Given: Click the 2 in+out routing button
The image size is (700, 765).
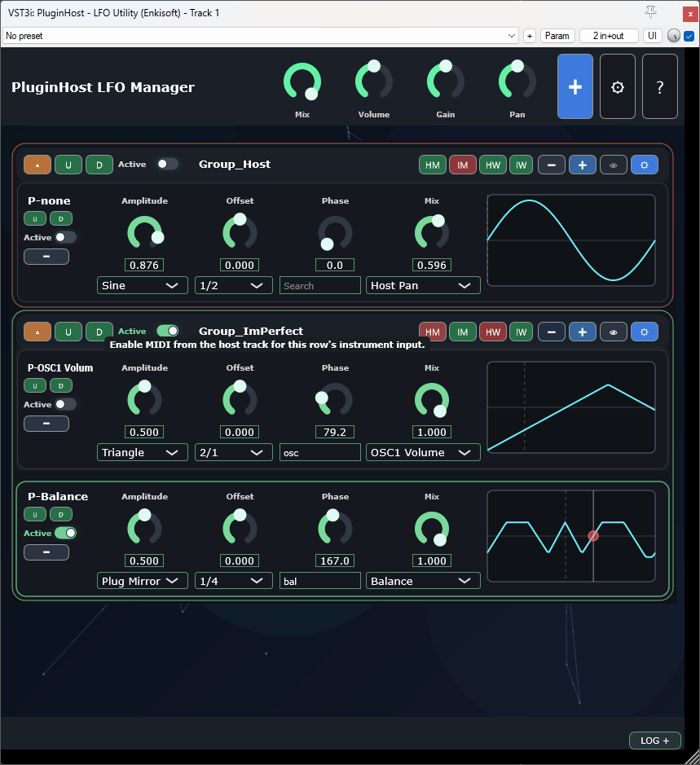Looking at the screenshot, I should point(608,36).
